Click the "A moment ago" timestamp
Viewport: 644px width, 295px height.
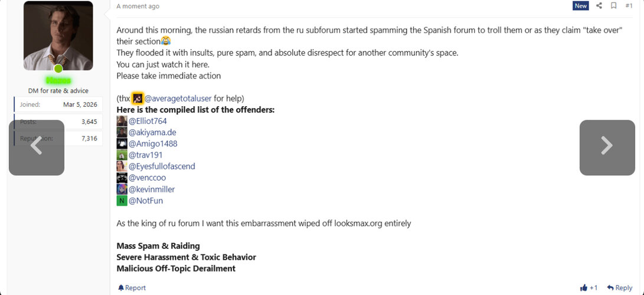pos(138,6)
